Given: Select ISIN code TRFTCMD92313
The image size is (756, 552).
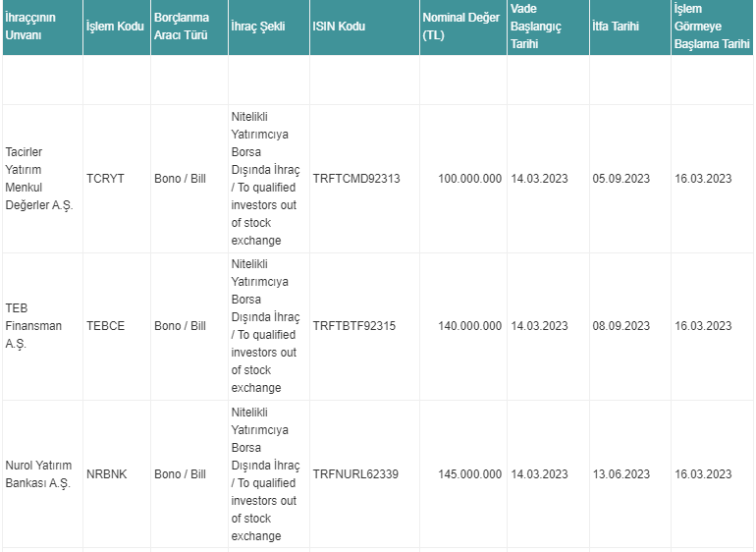Looking at the screenshot, I should click(x=356, y=179).
